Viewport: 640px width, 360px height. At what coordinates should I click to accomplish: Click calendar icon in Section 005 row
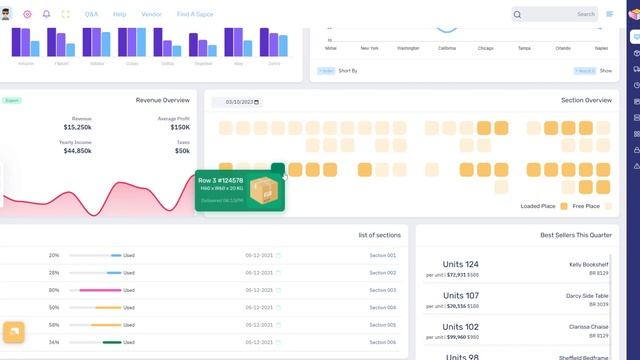(278, 325)
